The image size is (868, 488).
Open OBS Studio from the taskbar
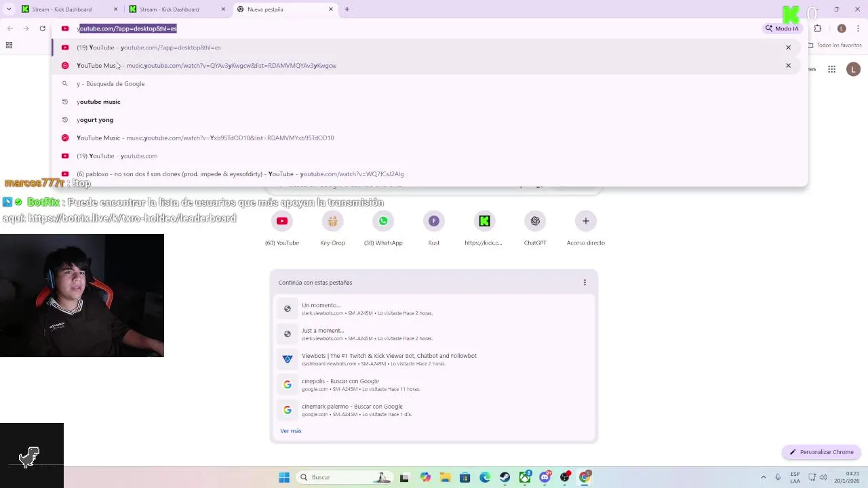[x=565, y=477]
